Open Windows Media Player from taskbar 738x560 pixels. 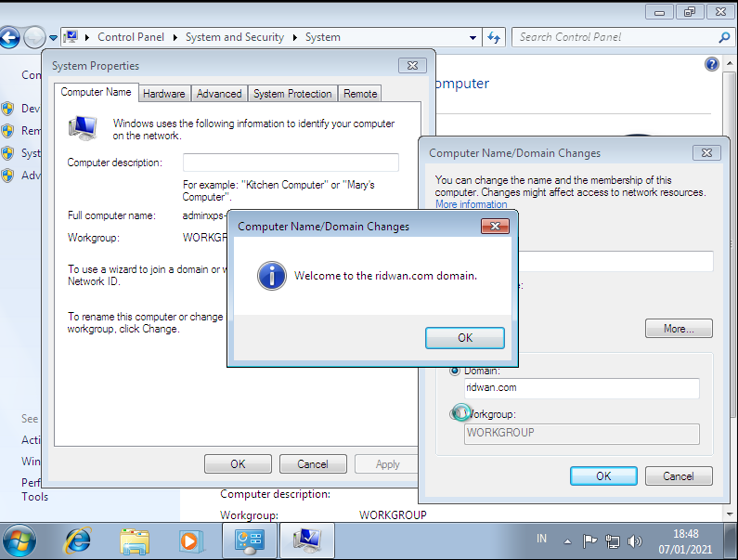point(190,541)
